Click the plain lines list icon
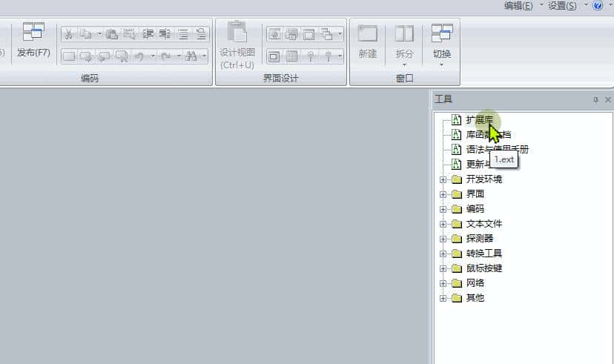614x364 pixels. click(x=183, y=34)
